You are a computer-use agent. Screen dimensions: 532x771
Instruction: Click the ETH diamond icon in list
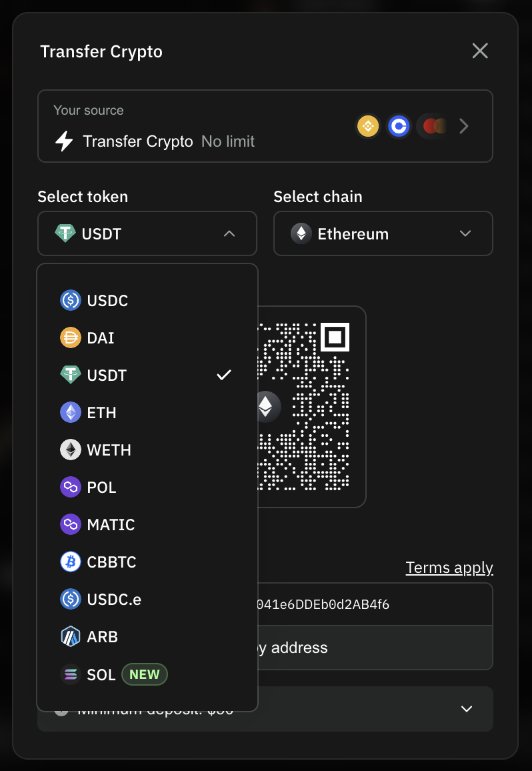(70, 413)
